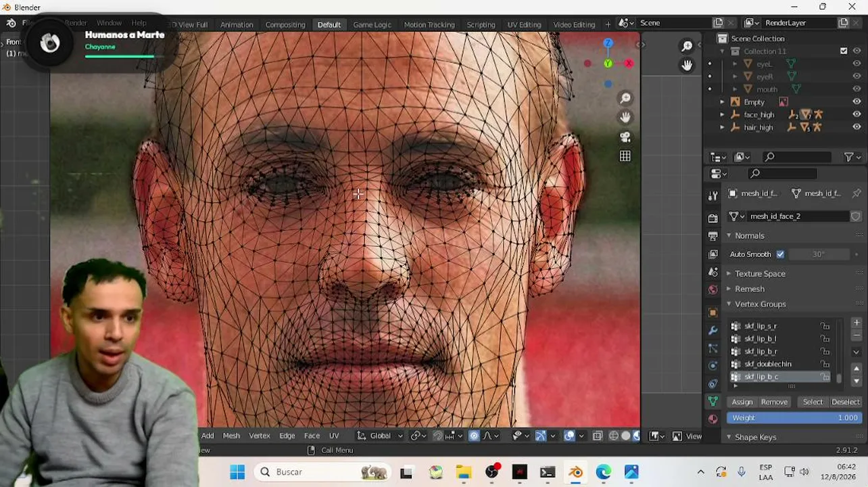Viewport: 868px width, 487px height.
Task: Open the Physics properties tab icon
Action: tap(713, 366)
